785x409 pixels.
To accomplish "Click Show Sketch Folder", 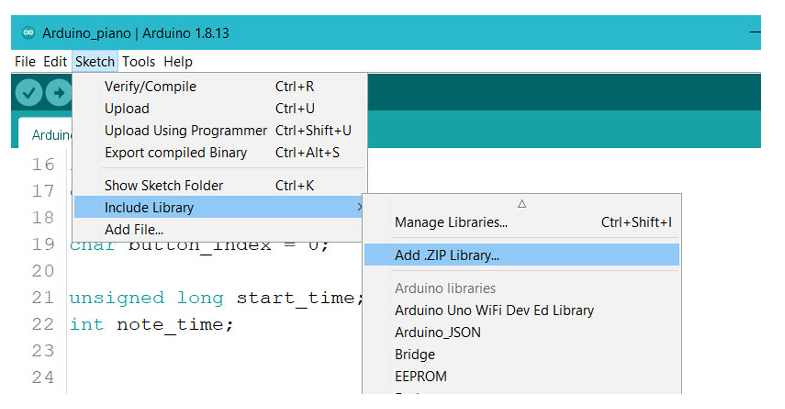I will (x=164, y=186).
